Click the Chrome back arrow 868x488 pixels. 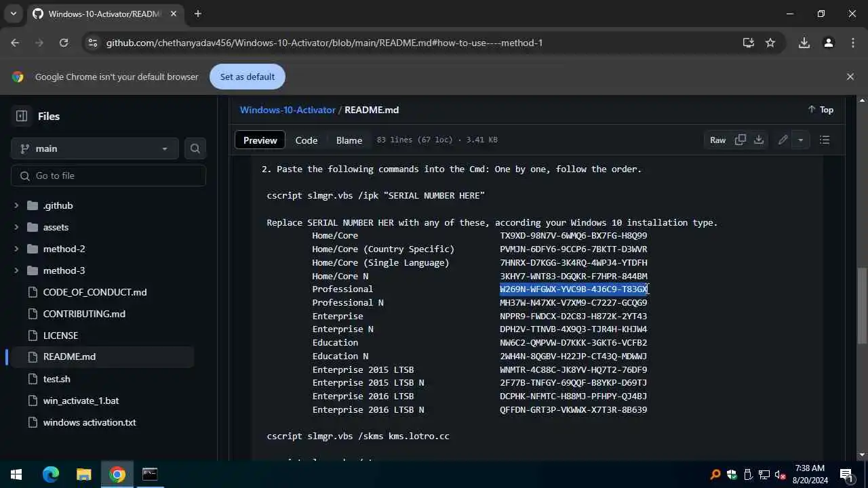15,43
